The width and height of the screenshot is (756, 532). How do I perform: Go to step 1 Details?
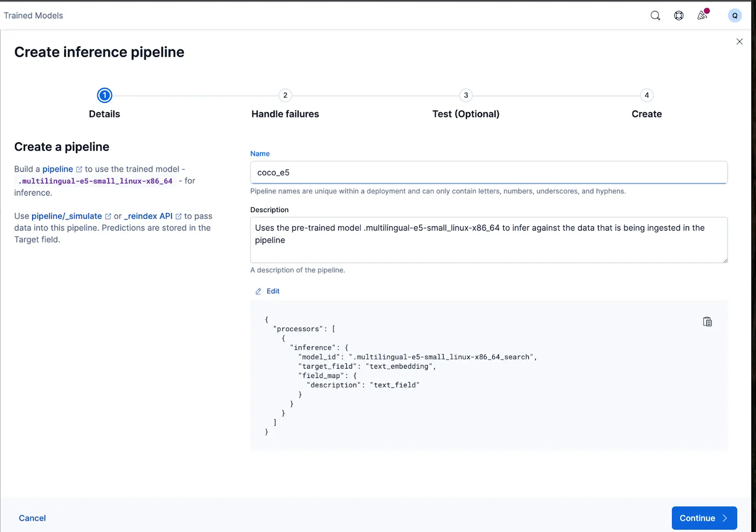[104, 96]
